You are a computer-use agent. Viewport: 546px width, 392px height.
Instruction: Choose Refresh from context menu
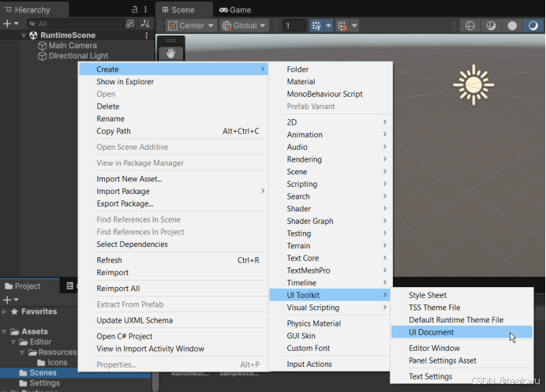coord(174,260)
